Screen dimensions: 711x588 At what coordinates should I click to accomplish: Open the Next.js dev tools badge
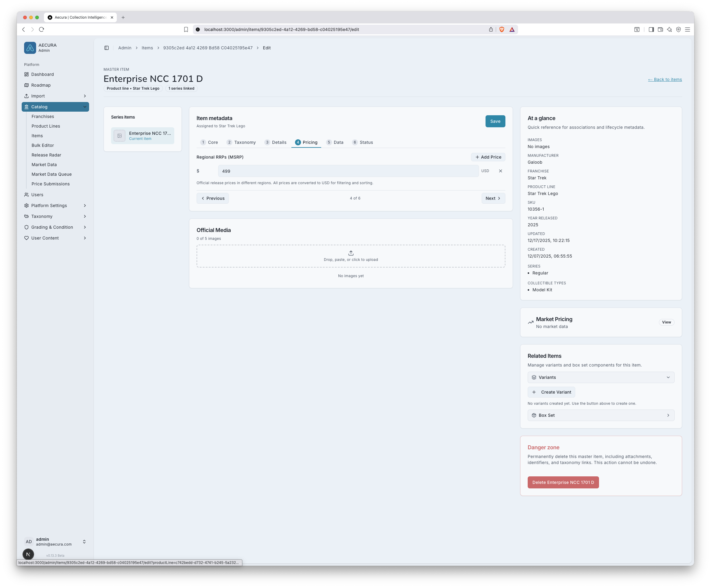(x=28, y=554)
